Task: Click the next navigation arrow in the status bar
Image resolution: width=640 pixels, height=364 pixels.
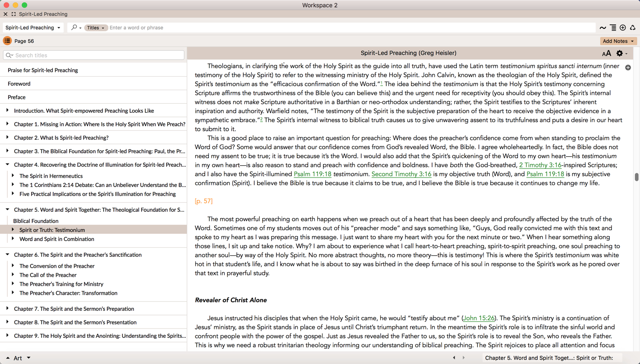Action: point(464,358)
